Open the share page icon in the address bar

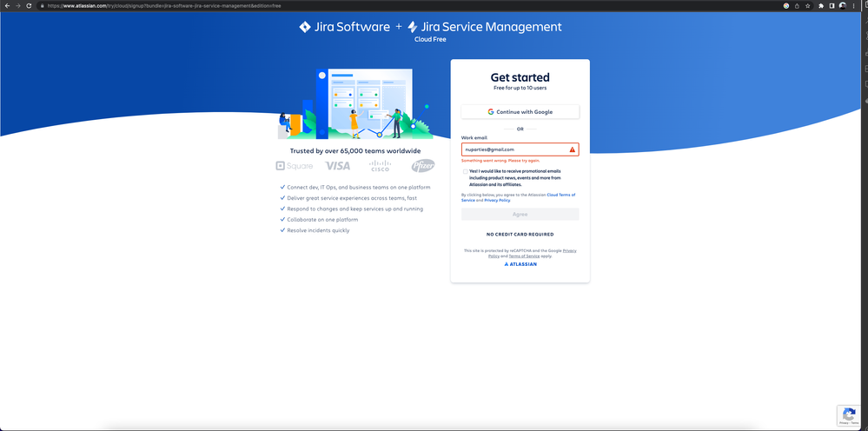pos(797,5)
